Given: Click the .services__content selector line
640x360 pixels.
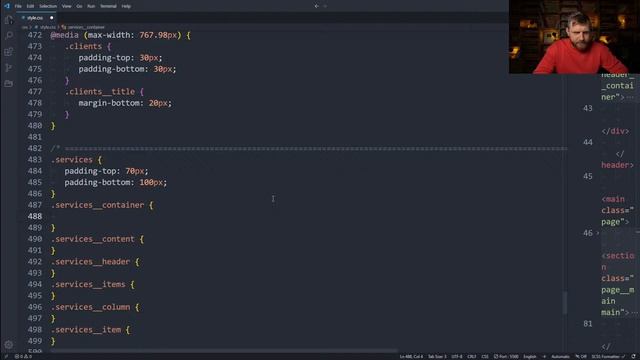Looking at the screenshot, I should [x=93, y=239].
